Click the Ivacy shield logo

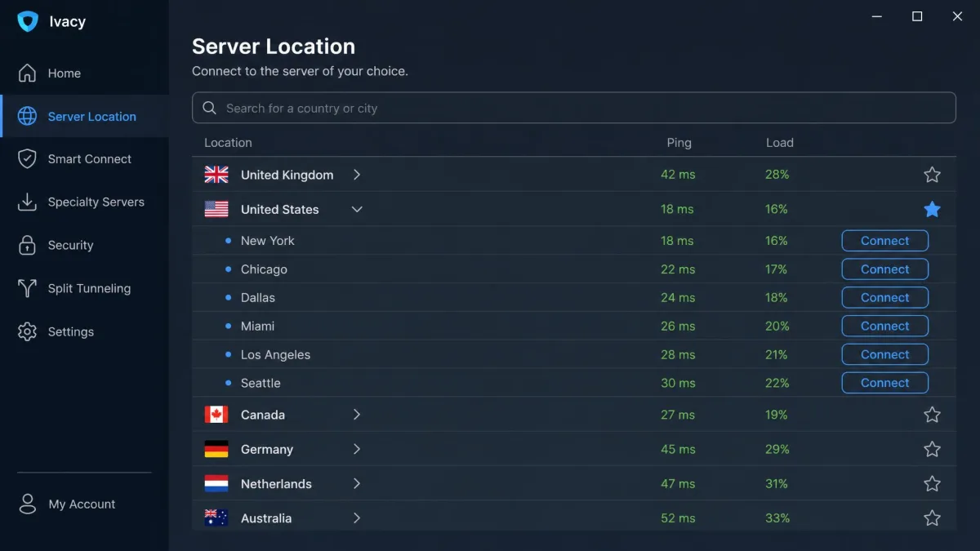coord(28,22)
